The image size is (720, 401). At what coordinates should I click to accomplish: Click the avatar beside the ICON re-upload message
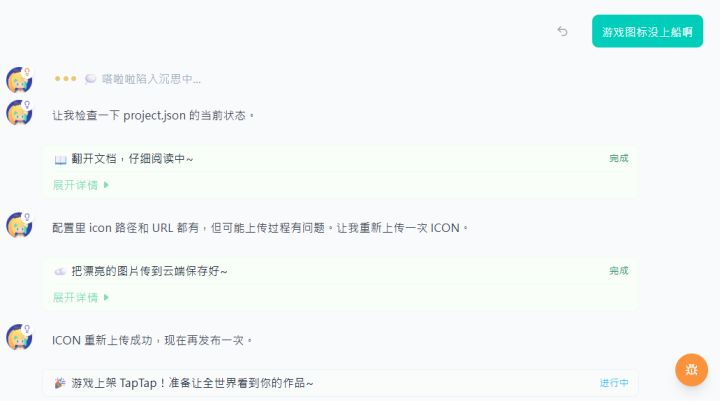tap(19, 225)
